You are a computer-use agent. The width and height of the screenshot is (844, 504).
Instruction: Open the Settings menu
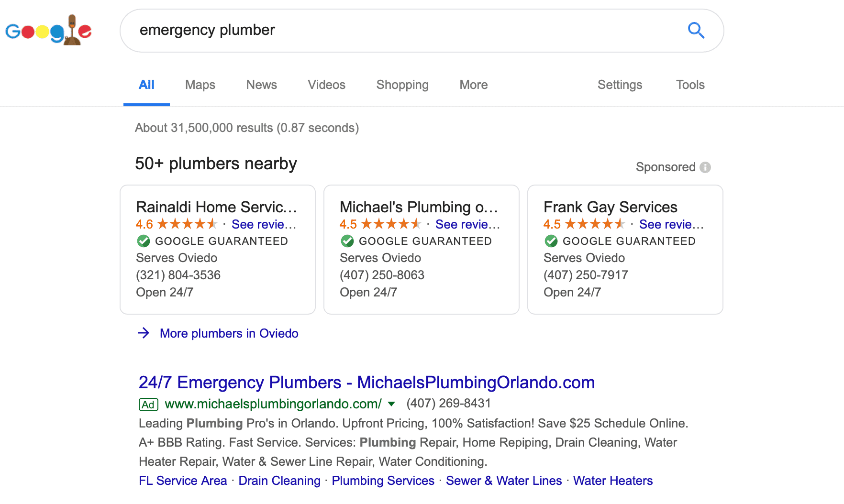620,85
